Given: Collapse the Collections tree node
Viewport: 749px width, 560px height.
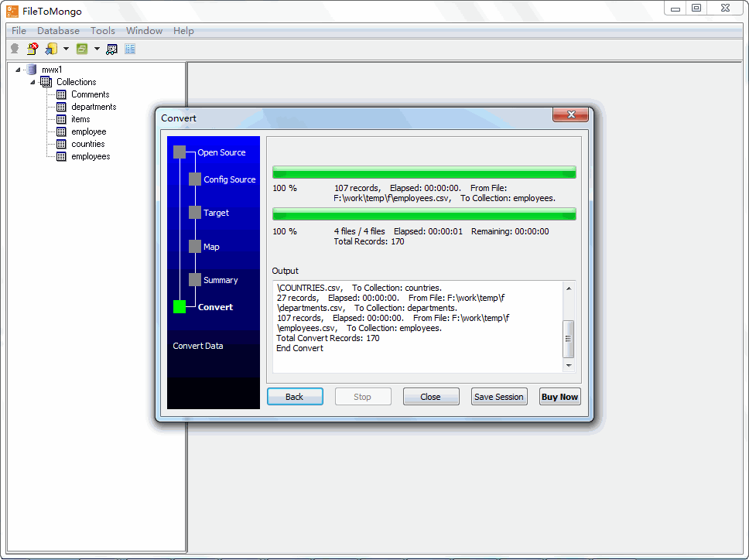Looking at the screenshot, I should 32,82.
